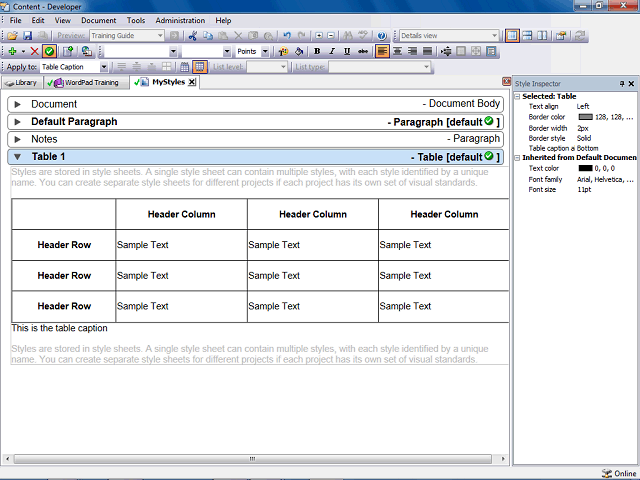Collapse Inherited from Default Document section
The width and height of the screenshot is (640, 480).
pos(517,158)
